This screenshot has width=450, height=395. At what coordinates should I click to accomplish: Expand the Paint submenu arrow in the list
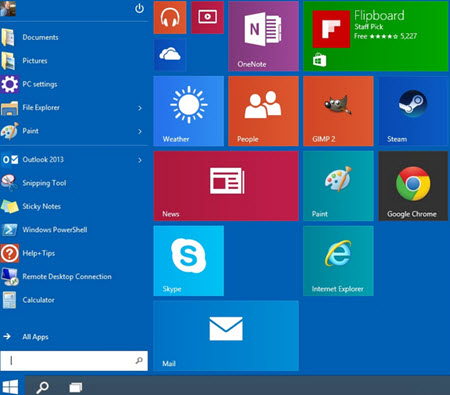tap(140, 132)
